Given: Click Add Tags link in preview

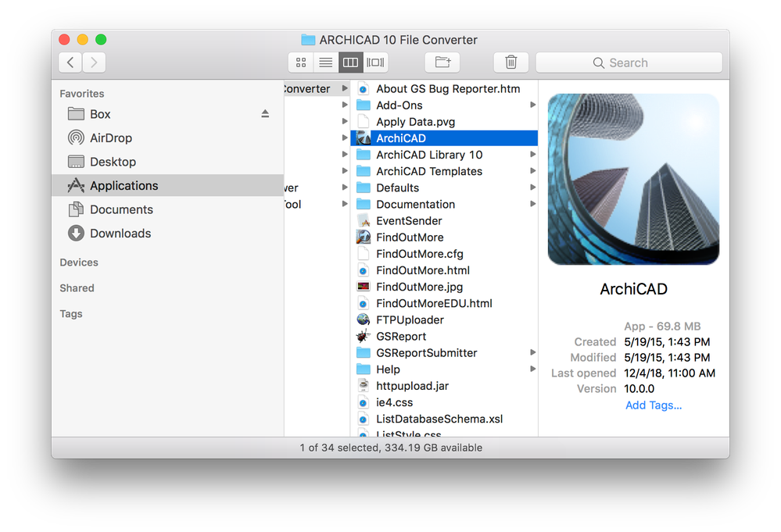Looking at the screenshot, I should [654, 405].
